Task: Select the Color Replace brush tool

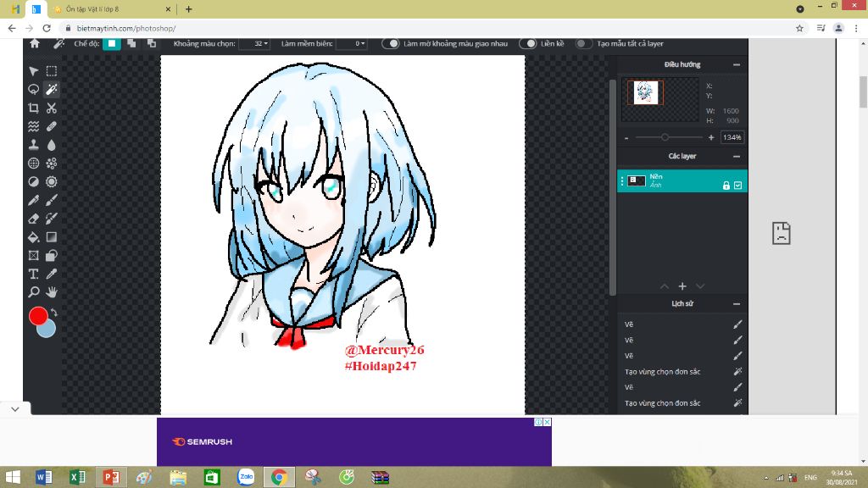Action: tap(52, 219)
